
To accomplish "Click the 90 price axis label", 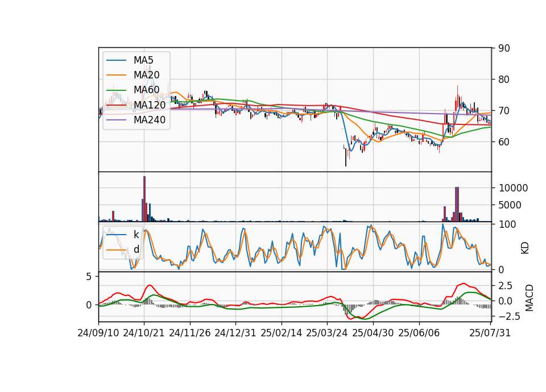I will (x=504, y=48).
